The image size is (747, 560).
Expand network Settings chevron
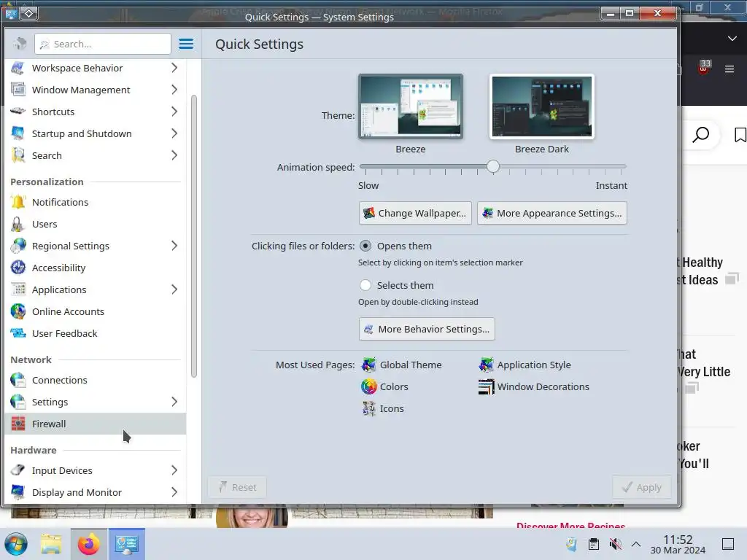click(x=174, y=402)
